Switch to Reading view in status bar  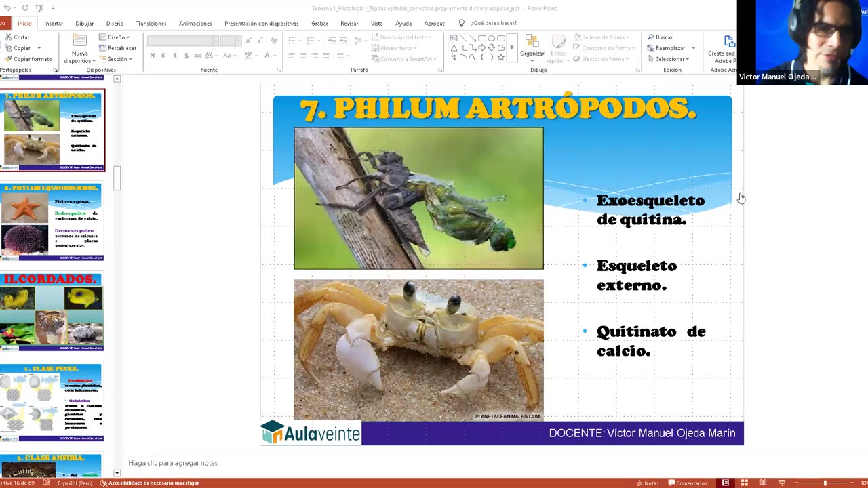tap(763, 483)
